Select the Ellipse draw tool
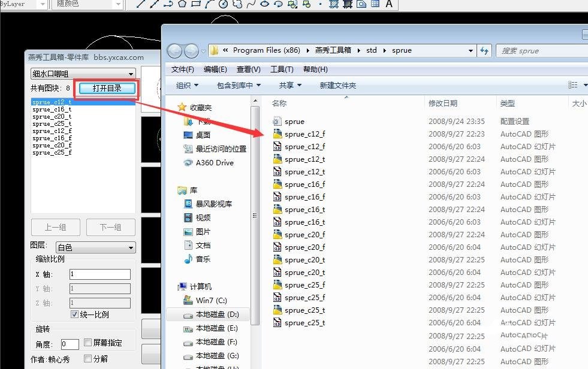Screen dimensions: 588x369 coord(264,4)
